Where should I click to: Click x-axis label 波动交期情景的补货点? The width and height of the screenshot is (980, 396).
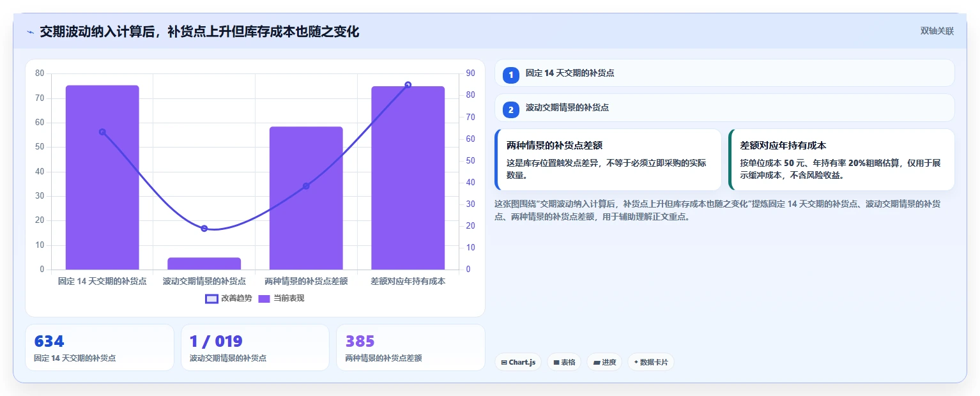[204, 281]
